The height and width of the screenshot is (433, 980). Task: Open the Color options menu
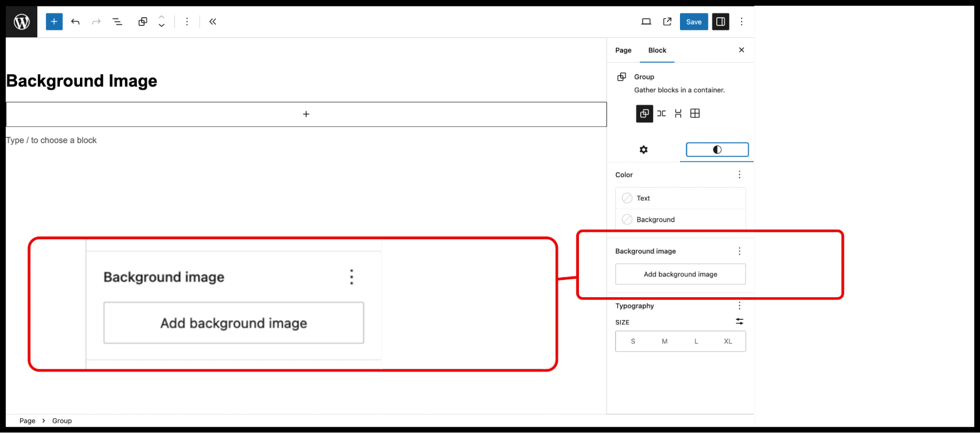click(x=739, y=175)
